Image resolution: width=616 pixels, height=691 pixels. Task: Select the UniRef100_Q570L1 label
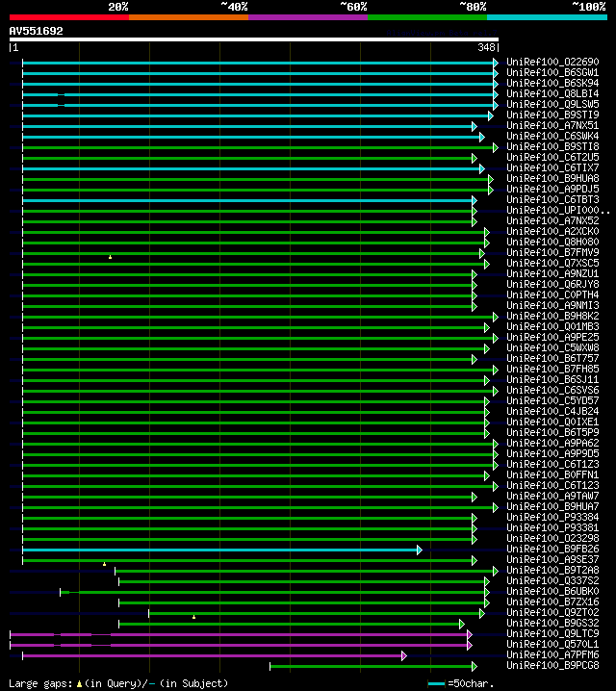click(552, 644)
